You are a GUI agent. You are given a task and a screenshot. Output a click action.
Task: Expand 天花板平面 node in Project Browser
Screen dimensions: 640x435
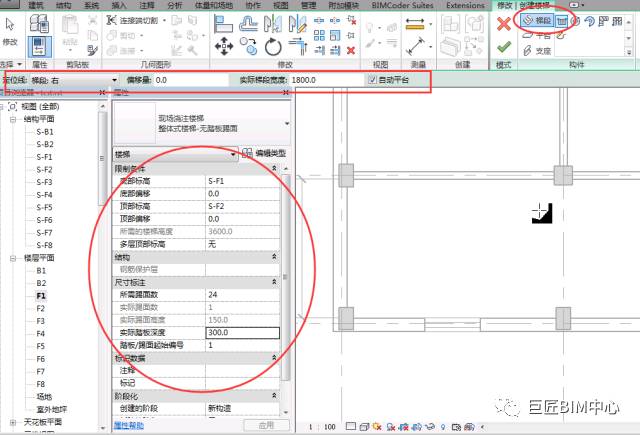[x=13, y=422]
